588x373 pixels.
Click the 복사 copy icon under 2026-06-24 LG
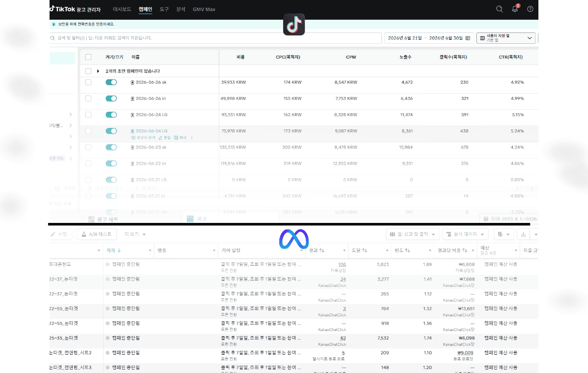tap(176, 138)
